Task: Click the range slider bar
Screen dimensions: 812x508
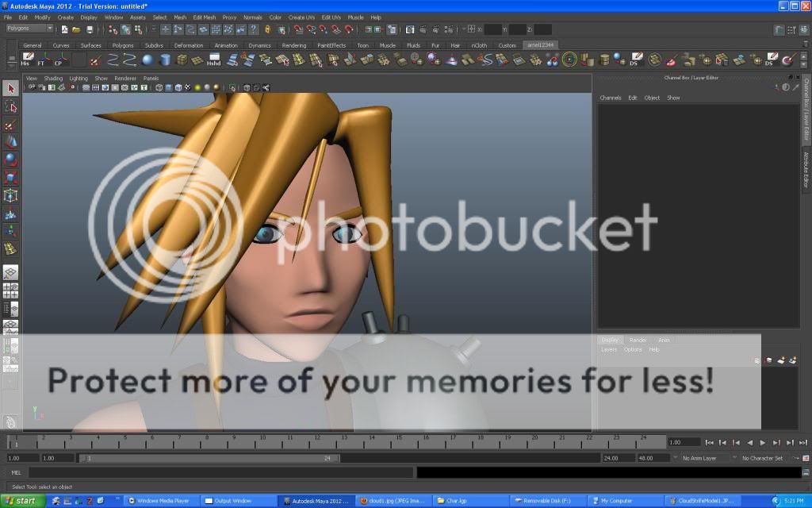Action: click(x=209, y=458)
